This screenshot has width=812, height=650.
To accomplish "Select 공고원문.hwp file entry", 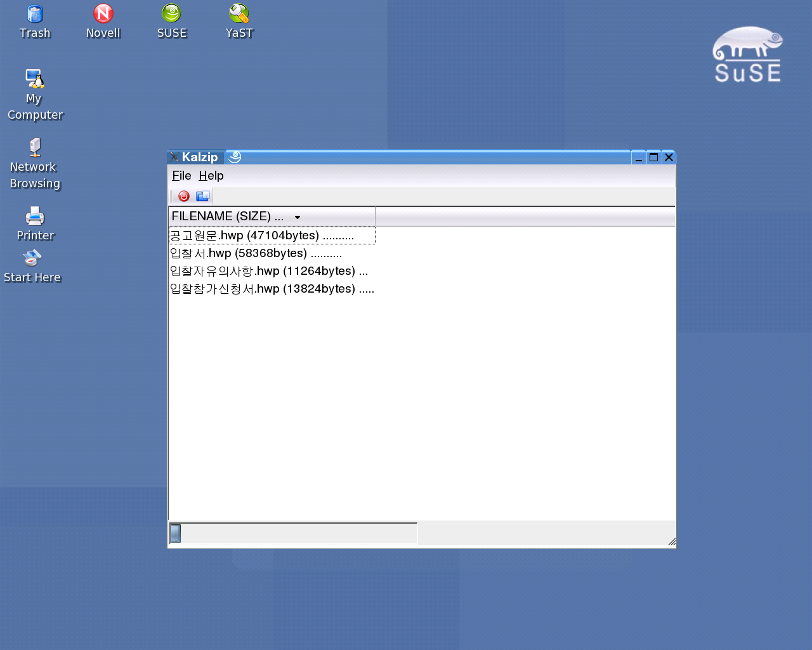I will coord(261,235).
